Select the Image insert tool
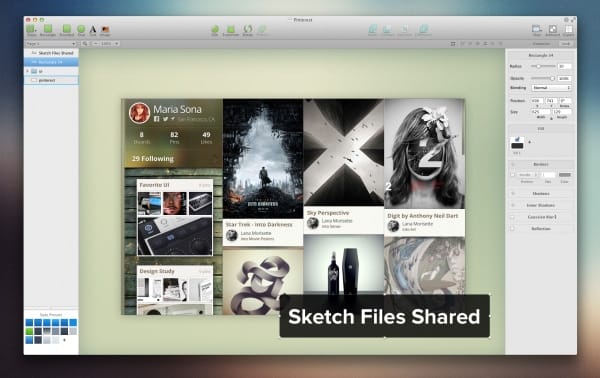The image size is (600, 378). click(105, 29)
